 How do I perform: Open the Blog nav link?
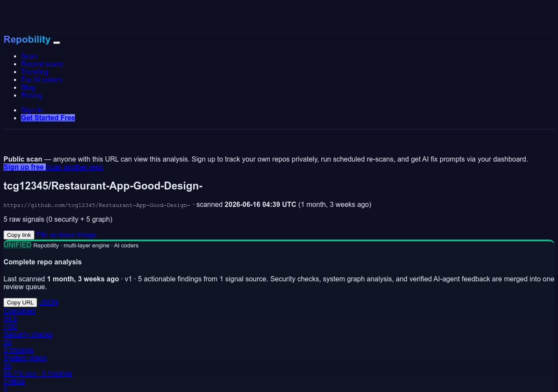coord(28,87)
